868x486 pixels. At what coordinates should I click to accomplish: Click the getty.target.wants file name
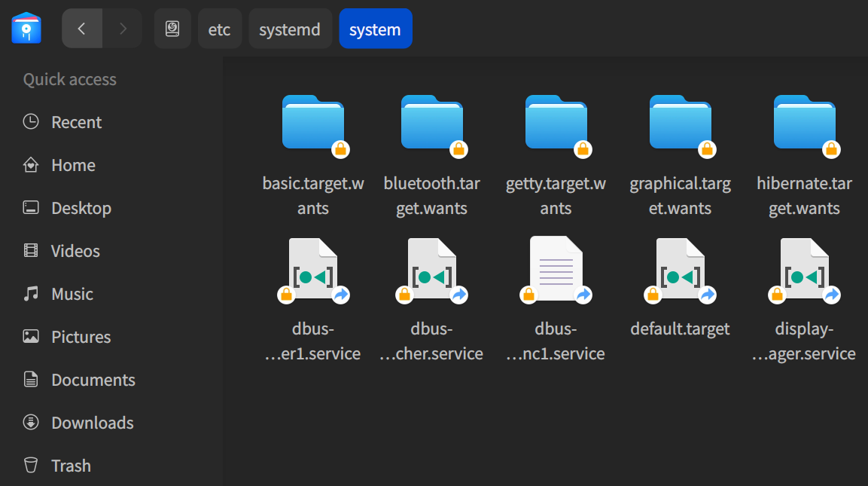(556, 196)
